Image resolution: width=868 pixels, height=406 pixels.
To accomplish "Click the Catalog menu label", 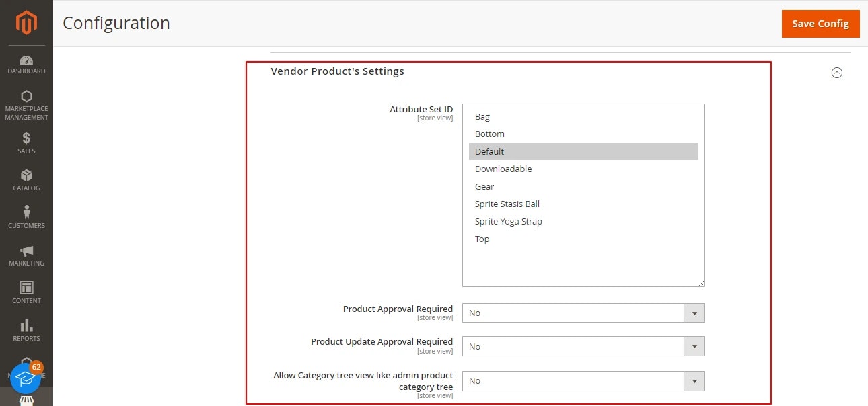I will click(26, 188).
